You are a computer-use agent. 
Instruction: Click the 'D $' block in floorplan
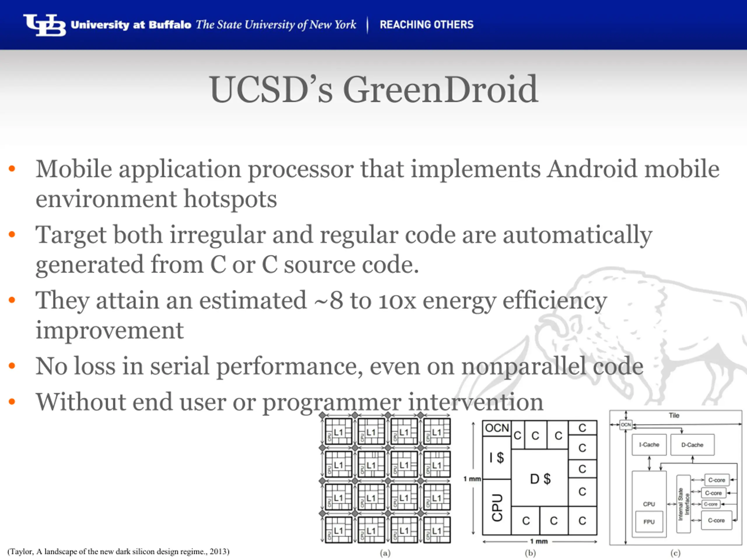[540, 478]
